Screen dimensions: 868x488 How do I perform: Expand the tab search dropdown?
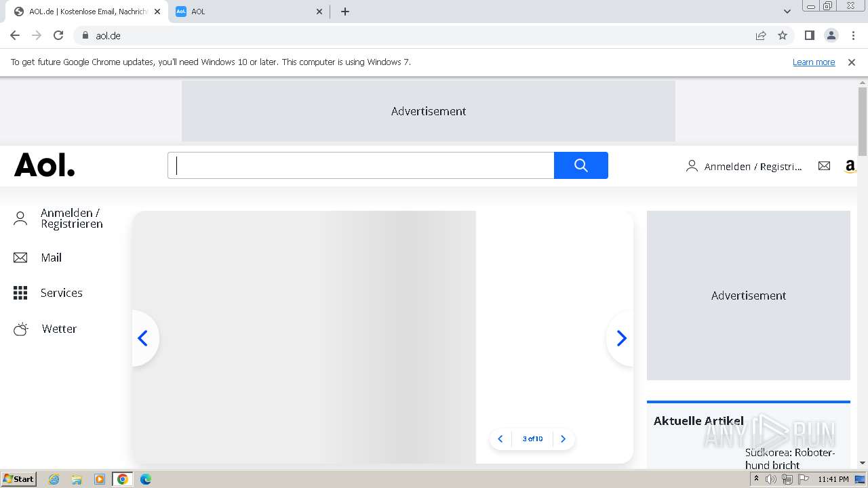(787, 12)
